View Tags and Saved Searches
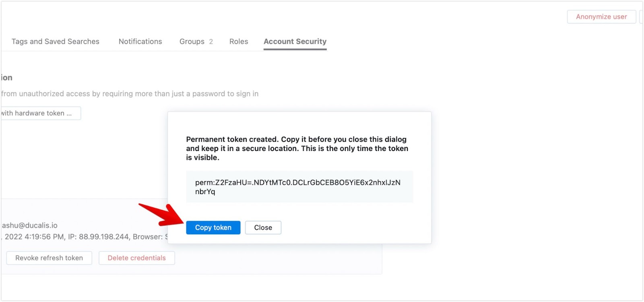The width and height of the screenshot is (644, 302). tap(56, 41)
